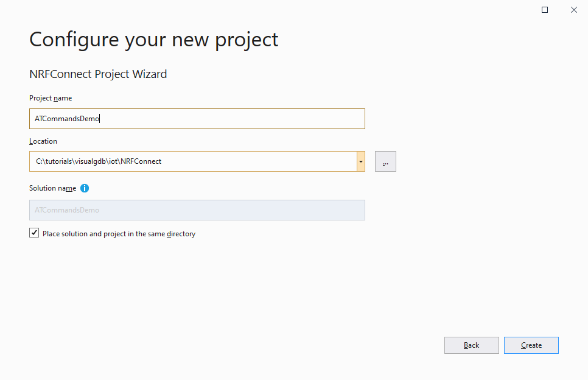Click blank area inside Location combo box
The width and height of the screenshot is (588, 380).
[x=259, y=161]
